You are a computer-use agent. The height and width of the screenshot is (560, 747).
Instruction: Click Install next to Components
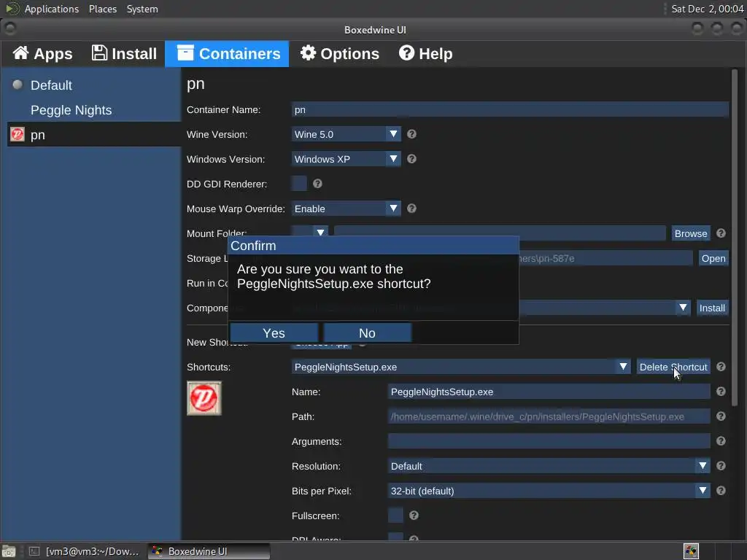712,308
